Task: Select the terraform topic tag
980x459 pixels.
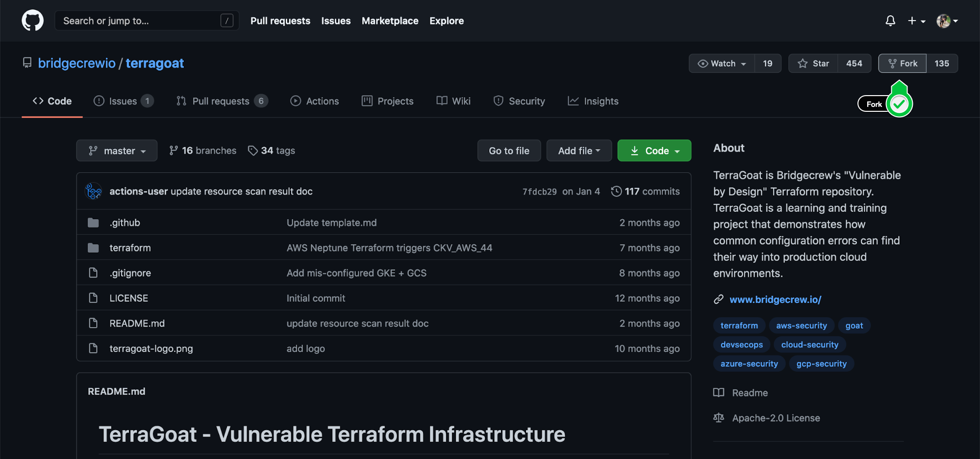Action: (739, 326)
